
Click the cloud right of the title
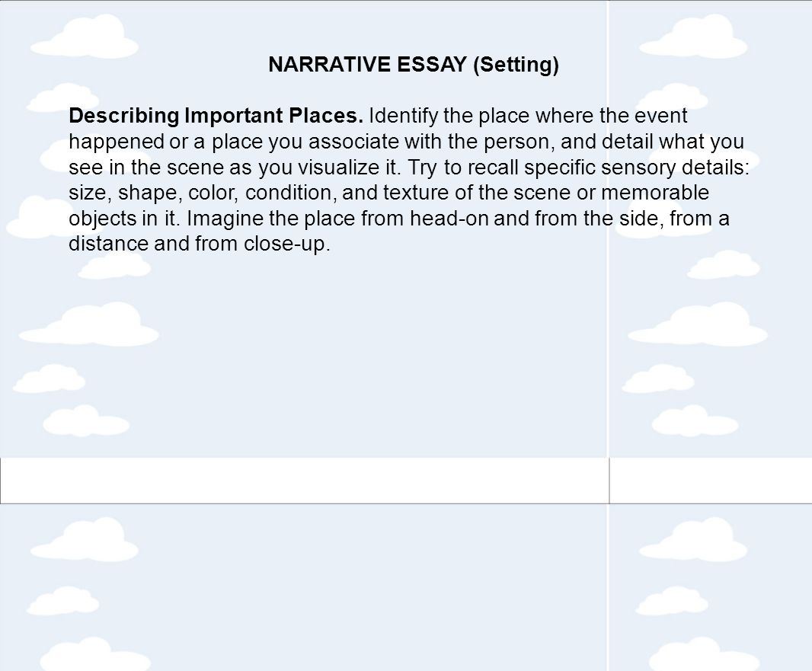tap(693, 37)
